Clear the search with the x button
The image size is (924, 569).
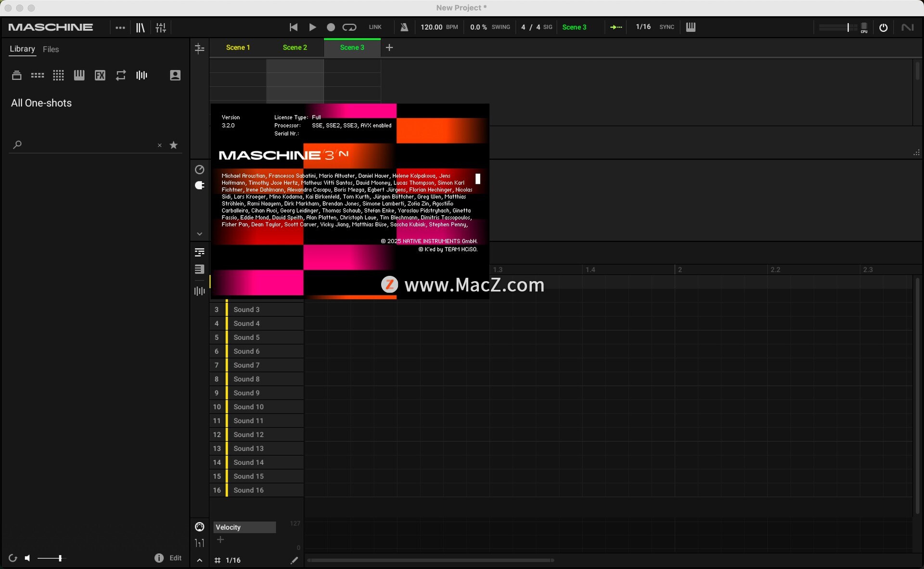160,145
